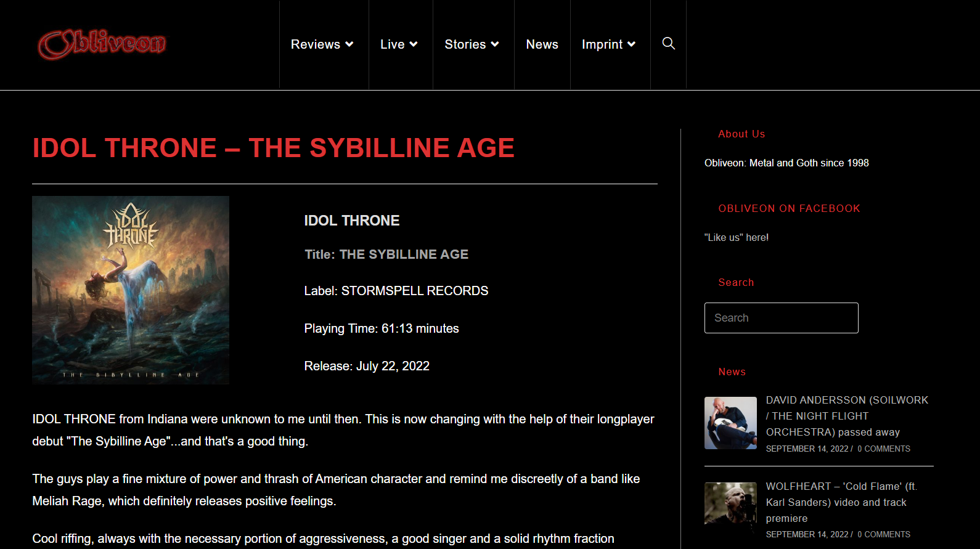Click the David Andersson September 14, 2022 date
980x549 pixels.
coord(807,449)
